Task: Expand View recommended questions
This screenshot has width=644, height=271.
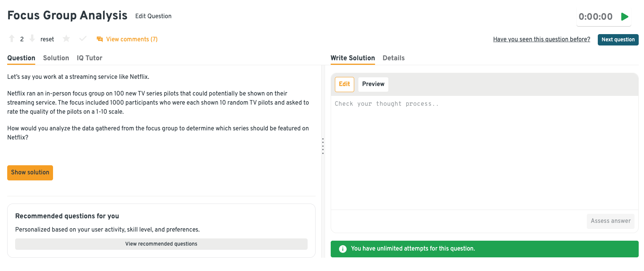Action: coord(161,244)
